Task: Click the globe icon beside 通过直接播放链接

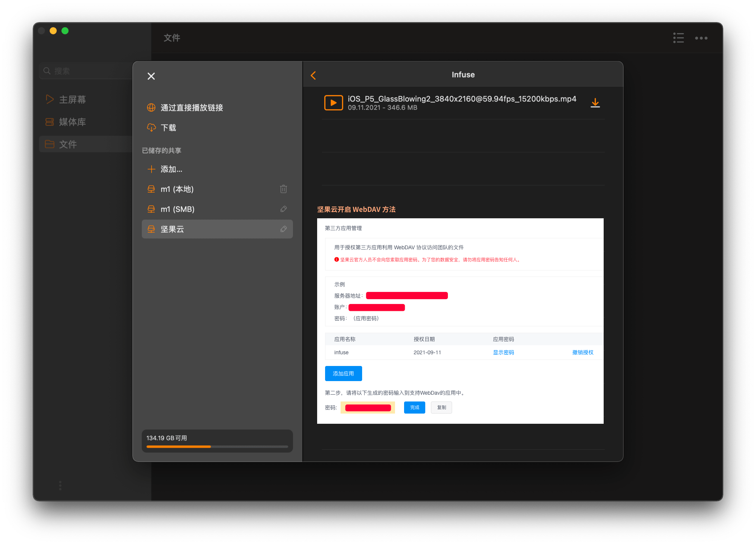Action: tap(151, 108)
